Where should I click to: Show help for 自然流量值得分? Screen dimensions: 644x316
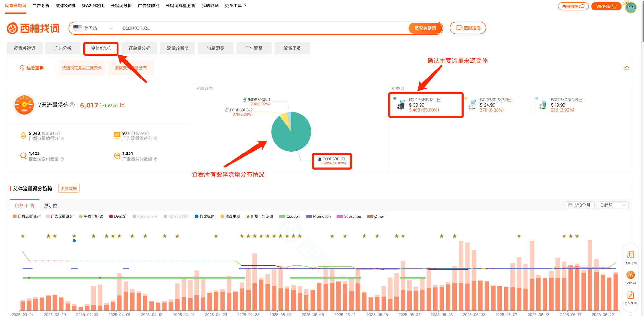[x=62, y=138]
